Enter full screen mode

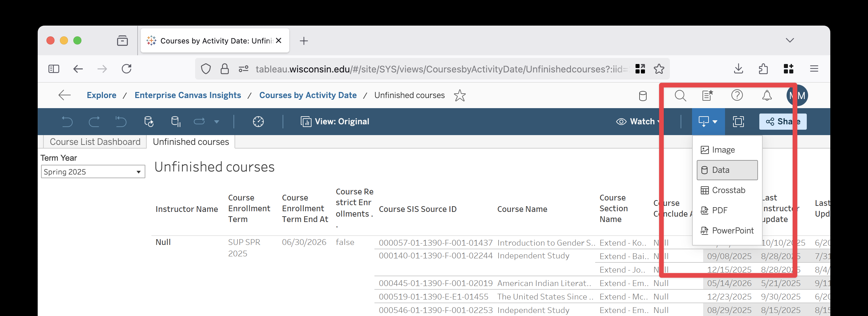tap(738, 121)
